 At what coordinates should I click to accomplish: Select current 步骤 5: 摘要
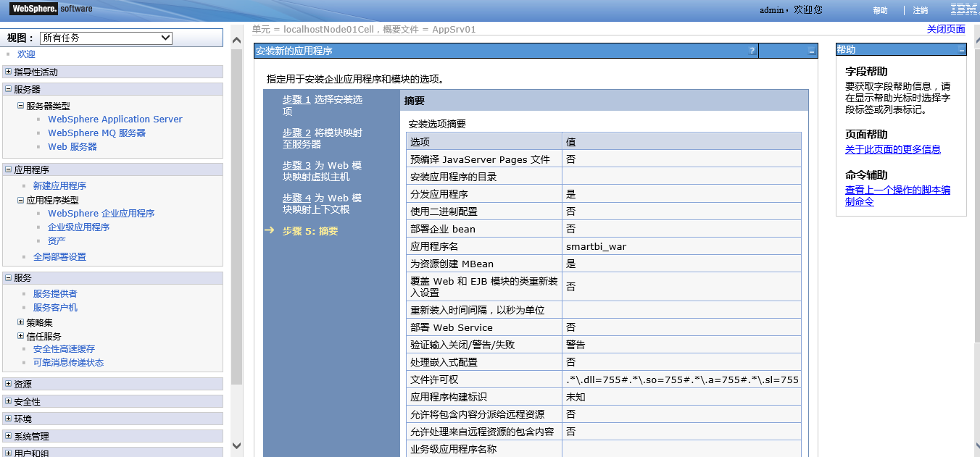pyautogui.click(x=310, y=231)
